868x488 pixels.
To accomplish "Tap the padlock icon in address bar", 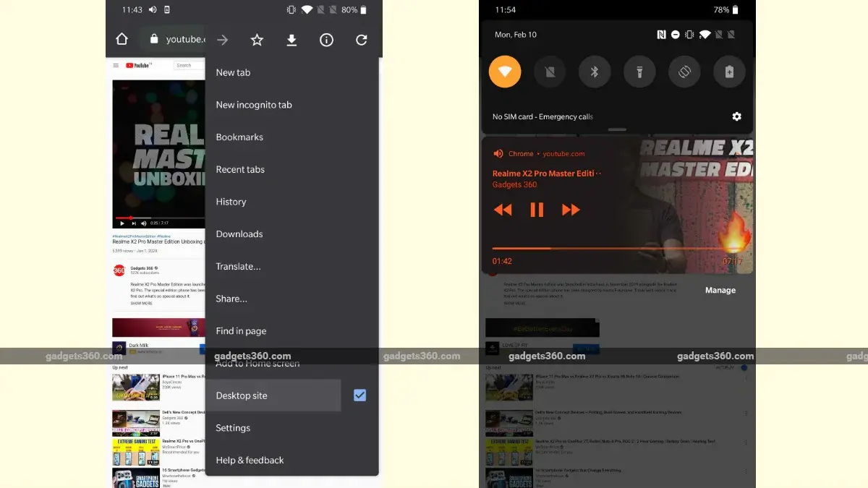I will [x=154, y=39].
